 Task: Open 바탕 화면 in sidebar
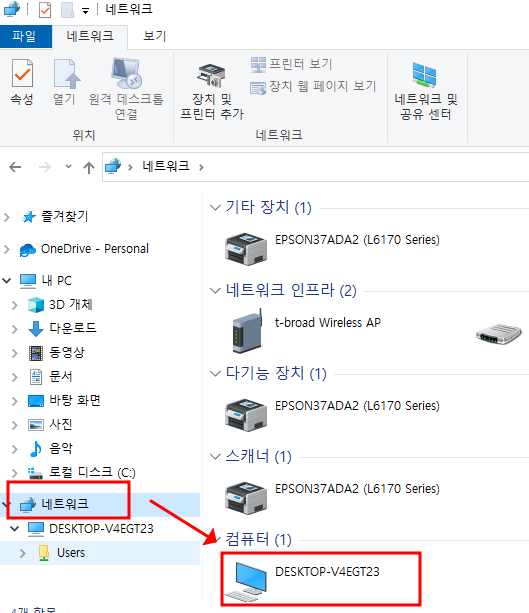[75, 400]
